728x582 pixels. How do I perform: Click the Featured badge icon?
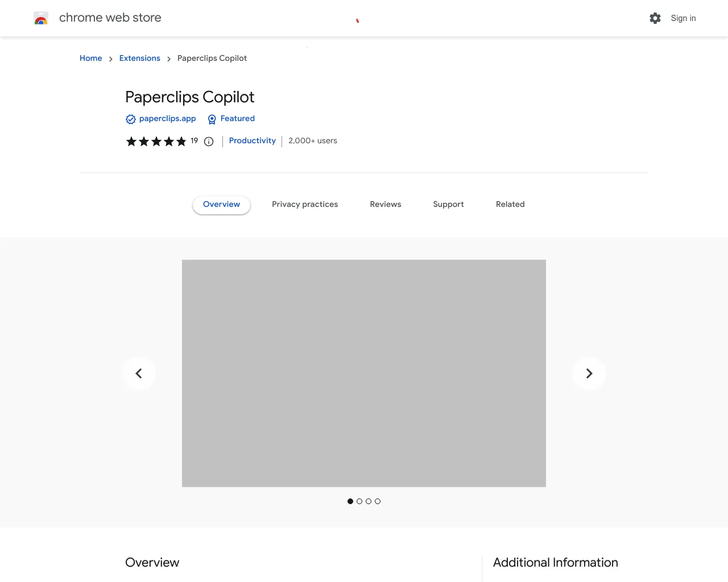(212, 119)
